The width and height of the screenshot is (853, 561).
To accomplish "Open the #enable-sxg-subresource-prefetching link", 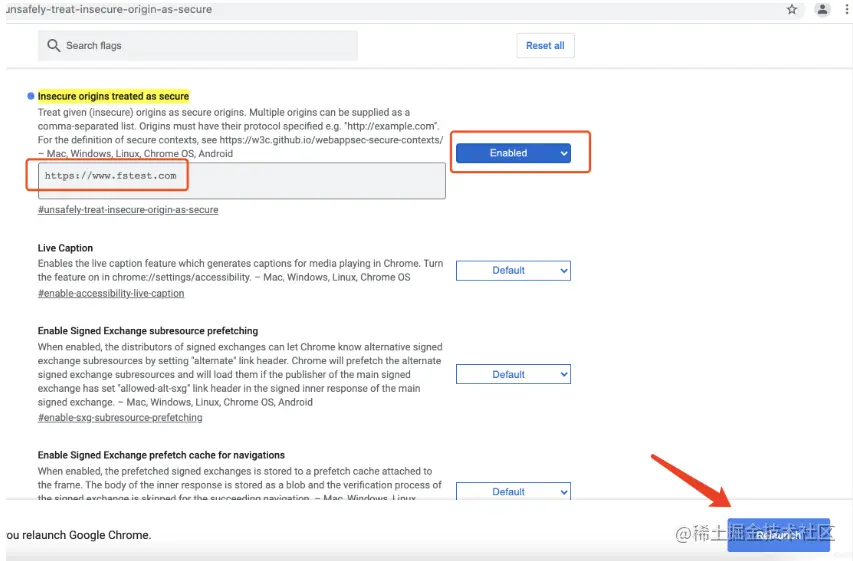I will point(120,417).
